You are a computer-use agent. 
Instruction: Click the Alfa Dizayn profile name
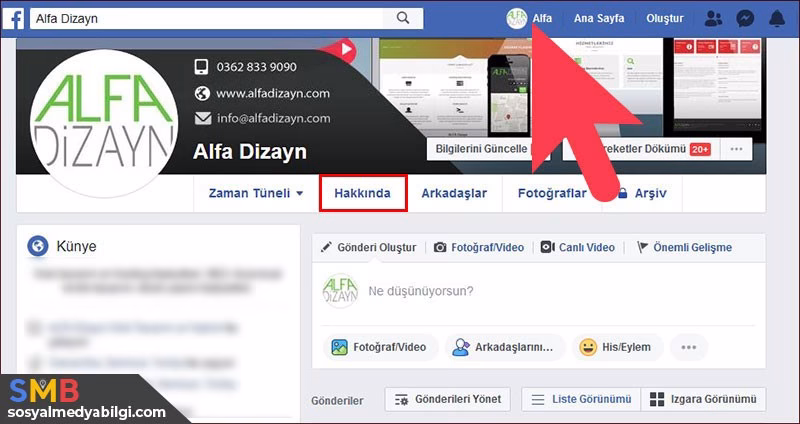point(250,152)
